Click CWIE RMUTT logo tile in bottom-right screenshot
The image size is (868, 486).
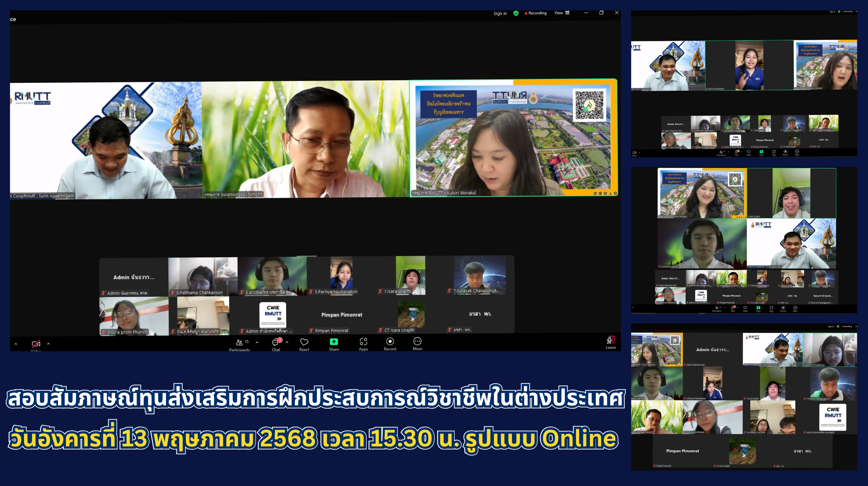[x=833, y=417]
